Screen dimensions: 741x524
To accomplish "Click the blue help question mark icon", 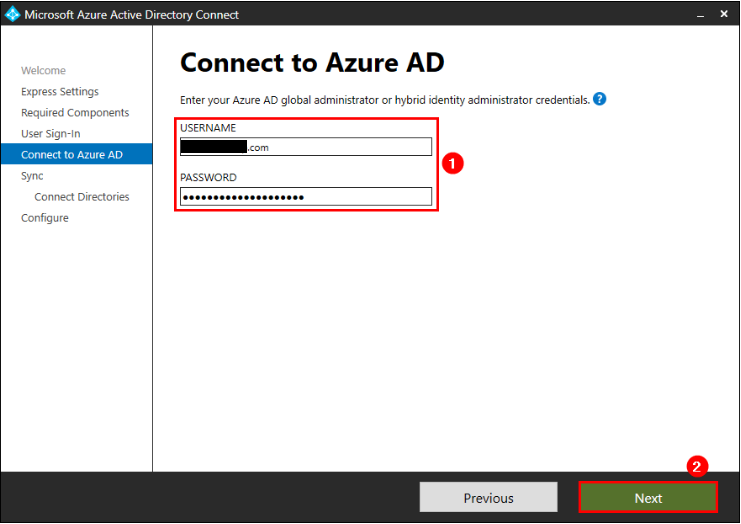I will point(599,99).
